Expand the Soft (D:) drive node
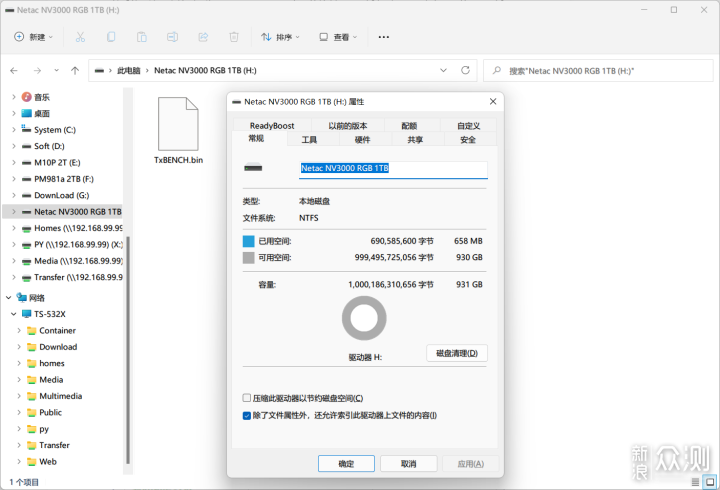 click(14, 146)
